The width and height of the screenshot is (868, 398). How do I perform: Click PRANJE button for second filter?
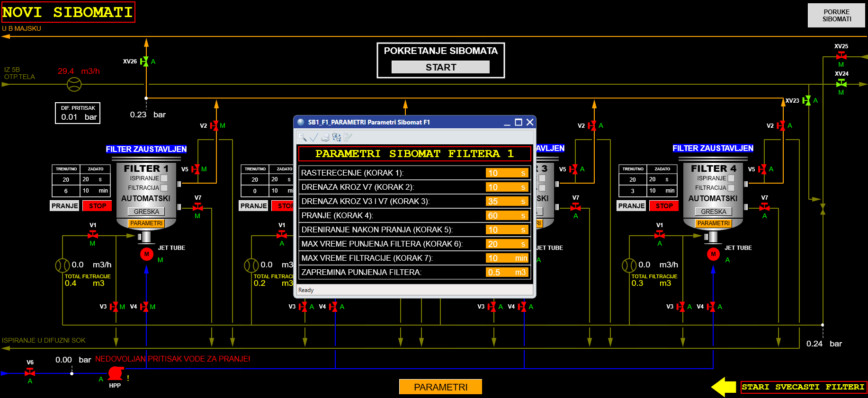[254, 206]
